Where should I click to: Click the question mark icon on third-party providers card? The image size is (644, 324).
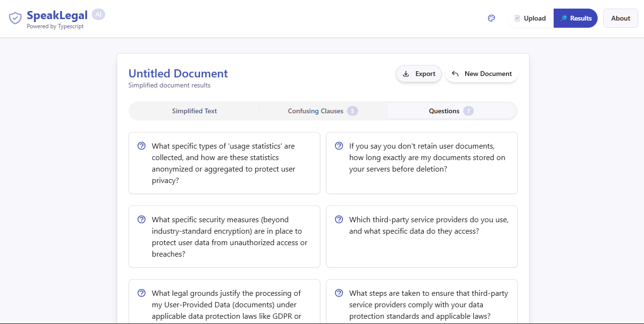click(339, 219)
